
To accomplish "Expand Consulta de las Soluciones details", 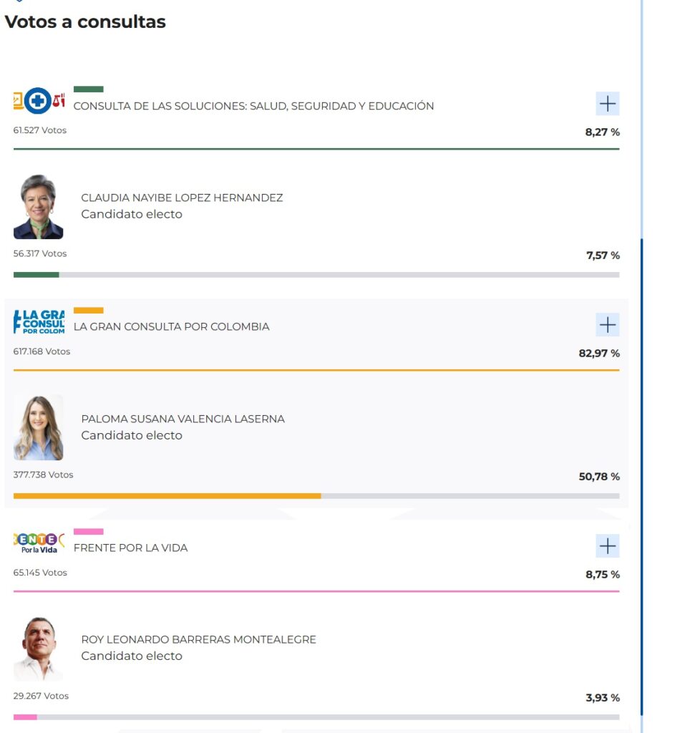I will pyautogui.click(x=607, y=104).
